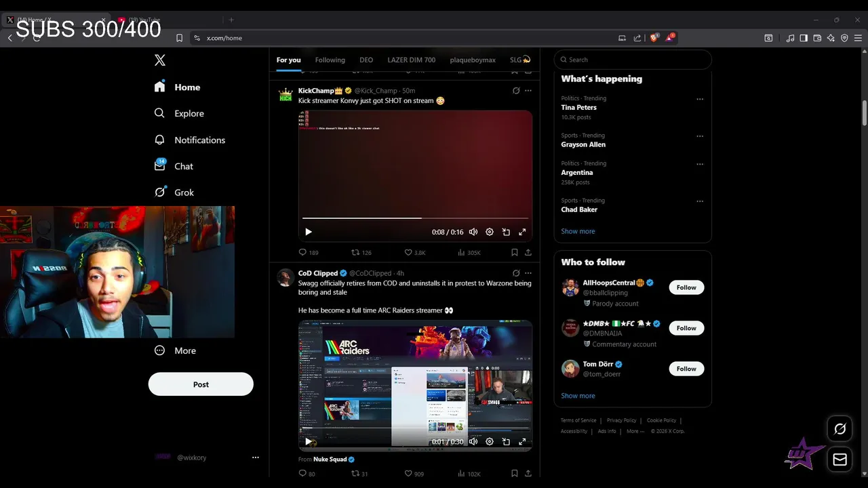View analytics of KickChamp post (305K)
Viewport: 868px width, 488px height.
tap(469, 252)
